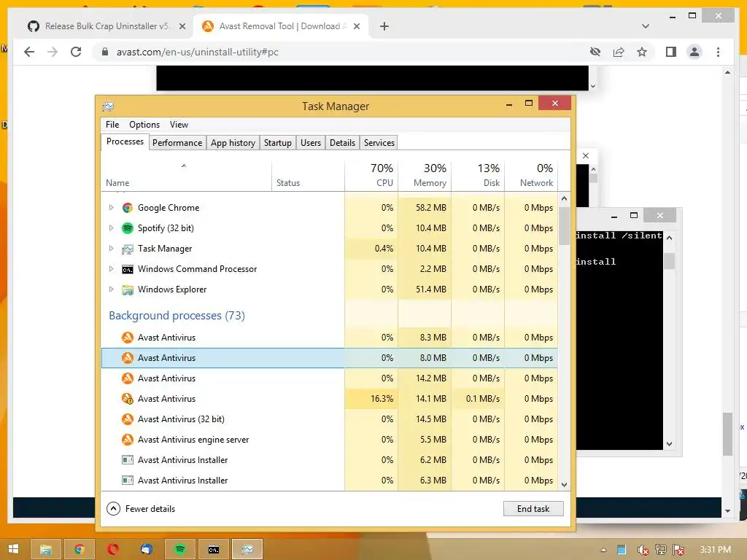Expand the Google Chrome process group
Viewport: 747px width, 560px height.
[x=111, y=208]
